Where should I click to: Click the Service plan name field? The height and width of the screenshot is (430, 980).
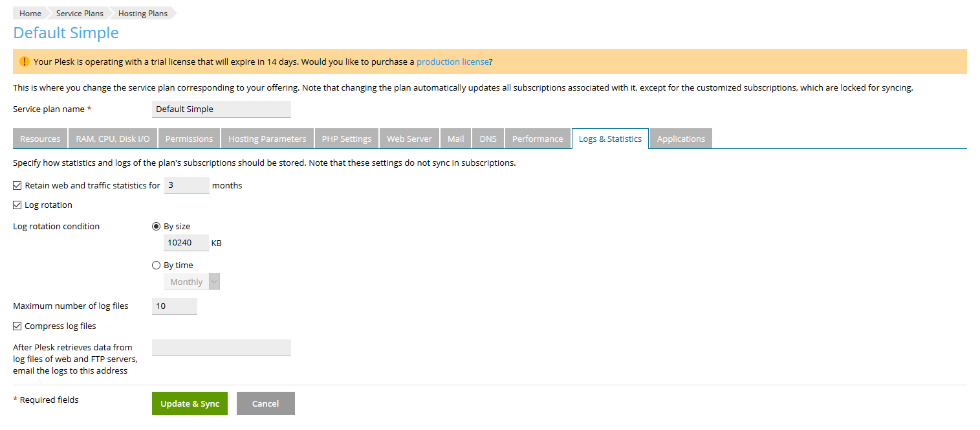pyautogui.click(x=221, y=109)
